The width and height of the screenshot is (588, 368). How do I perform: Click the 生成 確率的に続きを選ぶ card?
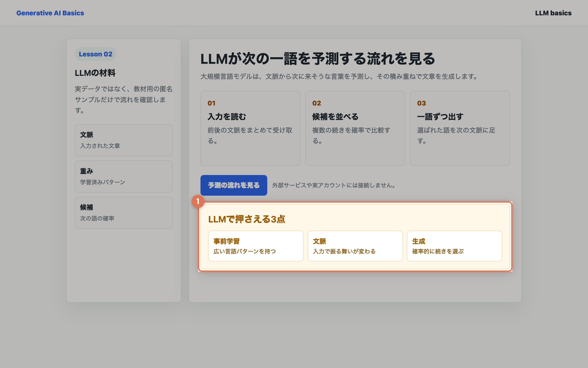tap(454, 246)
